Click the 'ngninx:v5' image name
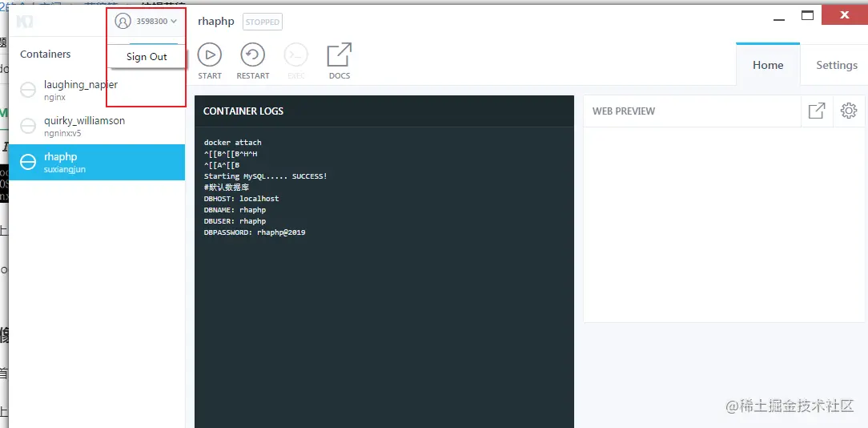Viewport: 868px width, 428px height. coord(62,134)
